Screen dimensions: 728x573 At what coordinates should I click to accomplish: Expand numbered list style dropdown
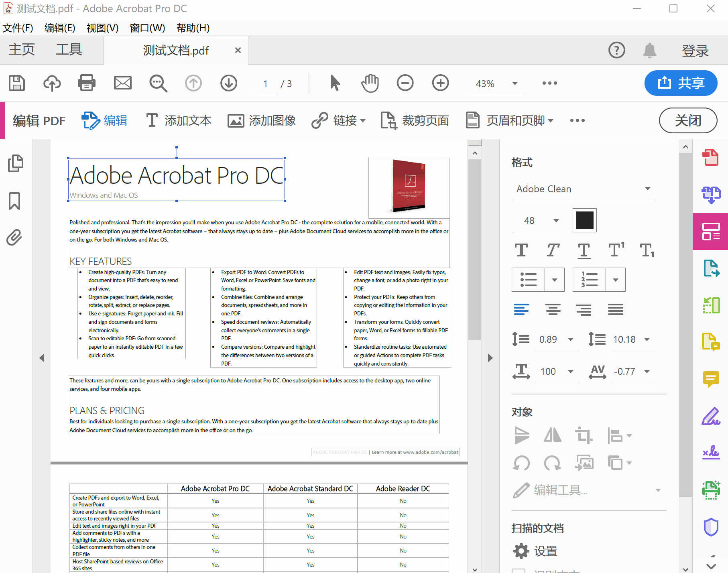click(x=616, y=280)
